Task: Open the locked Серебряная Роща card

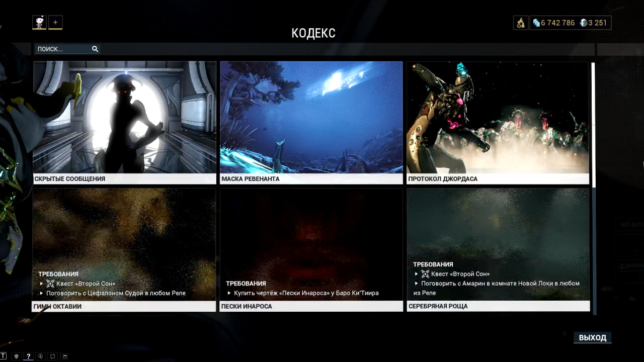Action: coord(498,249)
